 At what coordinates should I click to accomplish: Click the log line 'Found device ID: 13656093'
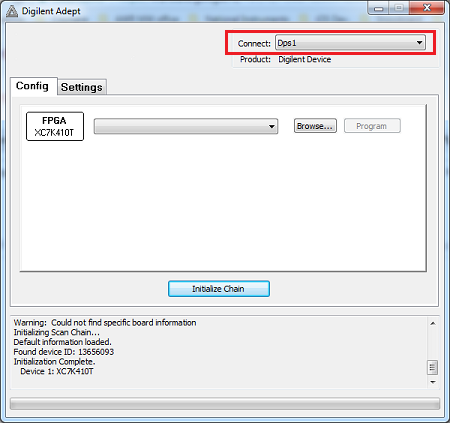[64, 352]
